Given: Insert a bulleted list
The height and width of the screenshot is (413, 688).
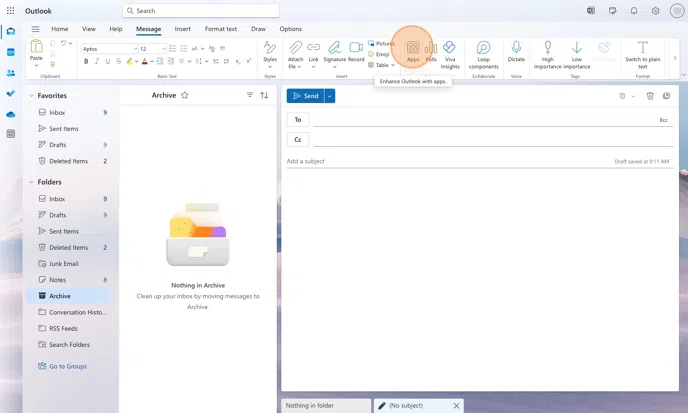Looking at the screenshot, I should pyautogui.click(x=173, y=49).
